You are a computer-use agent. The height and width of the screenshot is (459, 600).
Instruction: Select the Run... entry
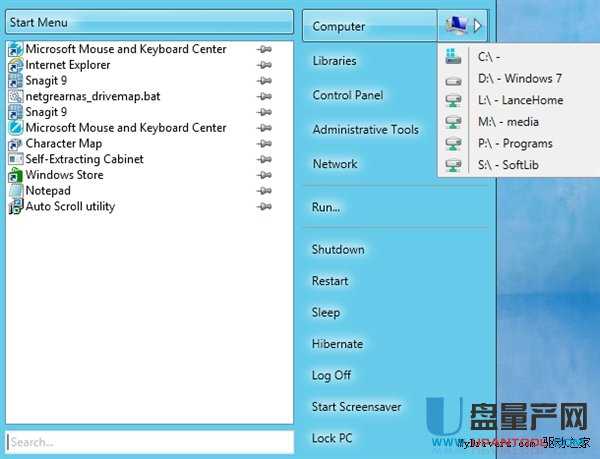(x=326, y=207)
